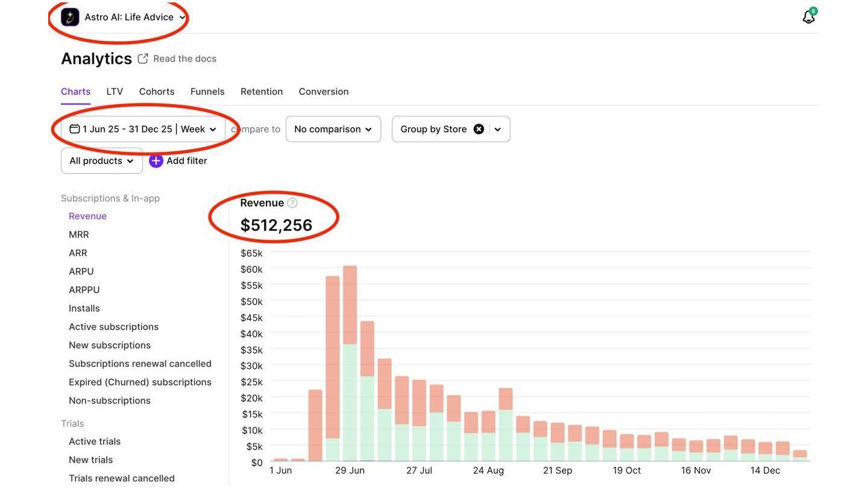Select MRR in the sidebar metrics
Image resolution: width=868 pixels, height=488 pixels.
[79, 234]
